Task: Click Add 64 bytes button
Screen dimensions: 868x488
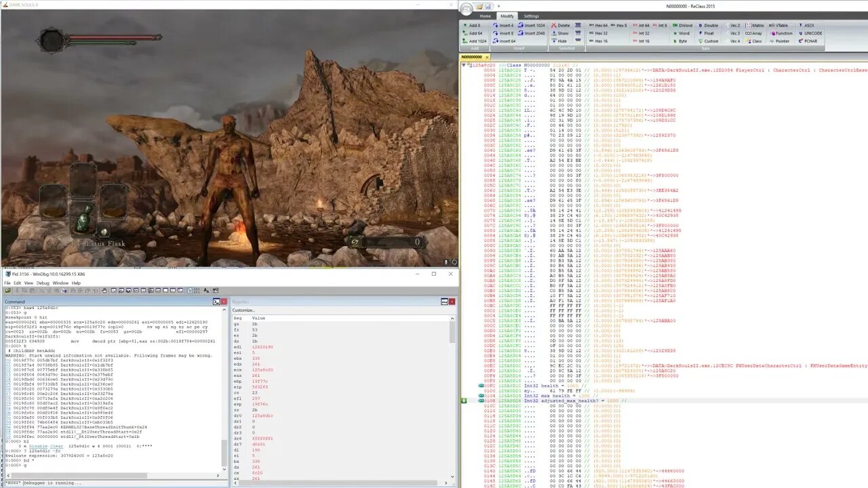Action: click(x=473, y=33)
